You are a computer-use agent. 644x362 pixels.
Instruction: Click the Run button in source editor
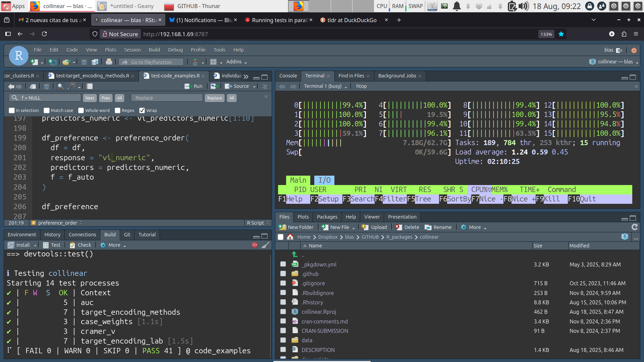click(194, 86)
